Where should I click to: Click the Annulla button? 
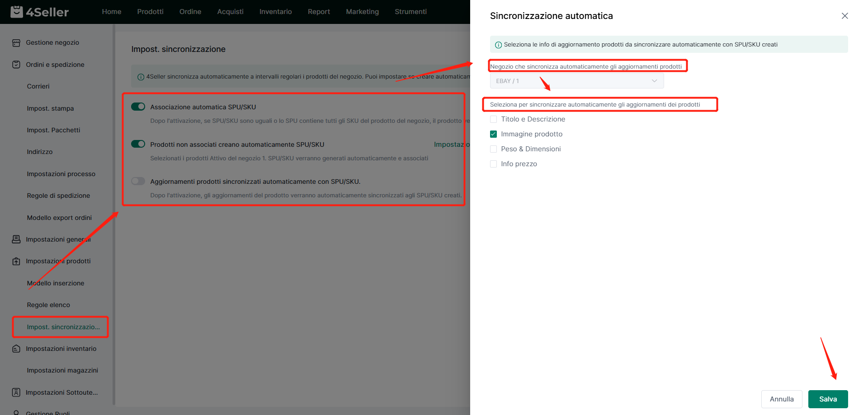[x=781, y=399]
